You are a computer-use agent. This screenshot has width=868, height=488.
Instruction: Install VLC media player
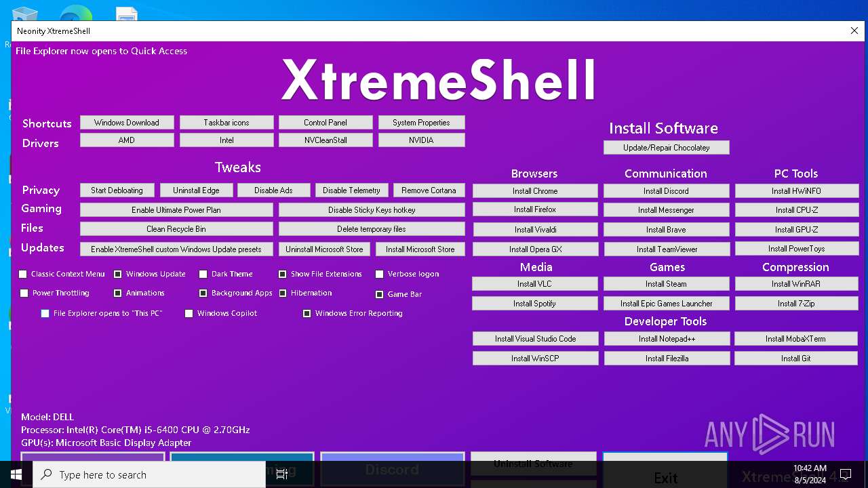pos(535,284)
